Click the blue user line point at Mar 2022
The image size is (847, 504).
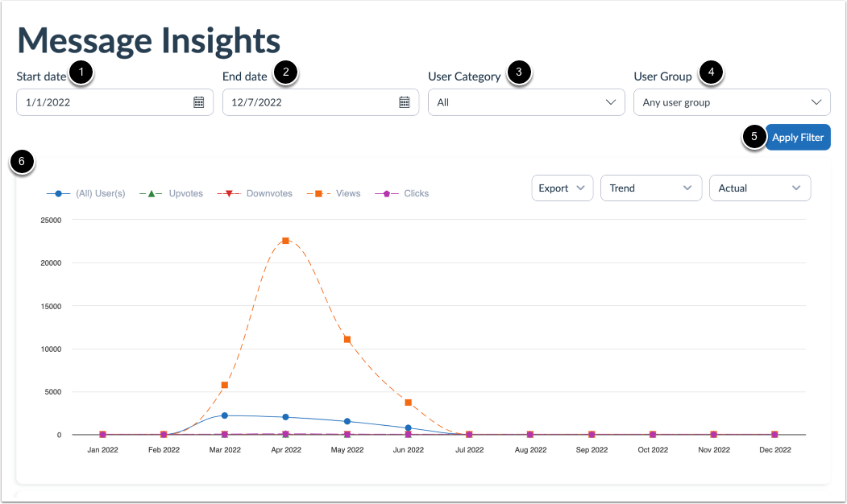(225, 415)
